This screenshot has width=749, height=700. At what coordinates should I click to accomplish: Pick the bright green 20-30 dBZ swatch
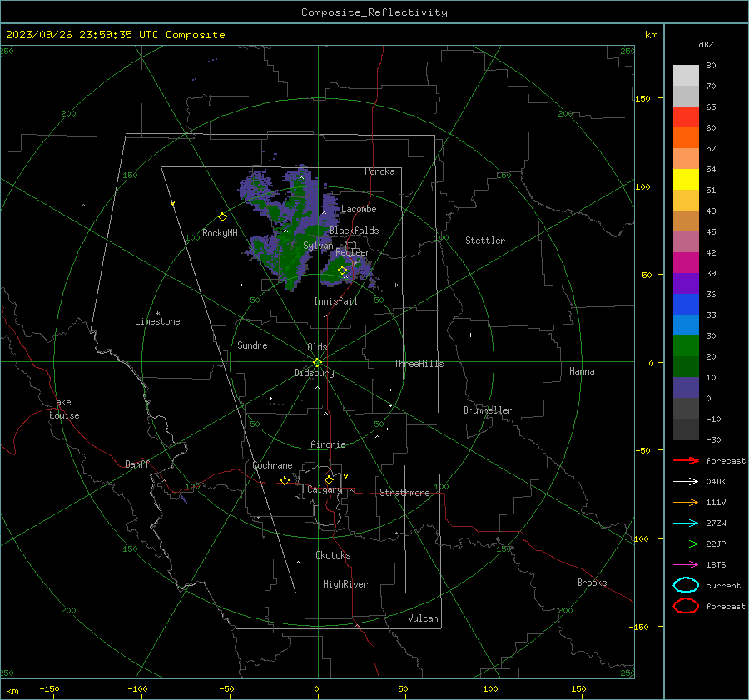coord(686,345)
